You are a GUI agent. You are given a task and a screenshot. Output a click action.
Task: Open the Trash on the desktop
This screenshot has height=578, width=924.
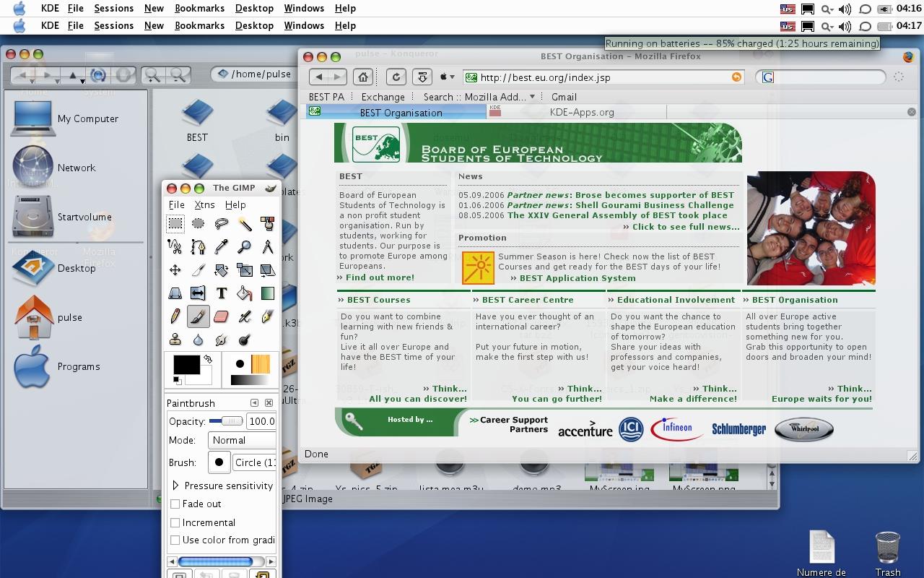(x=887, y=554)
